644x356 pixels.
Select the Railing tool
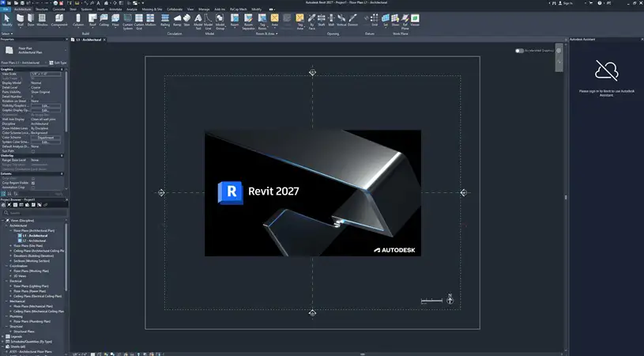tap(165, 20)
